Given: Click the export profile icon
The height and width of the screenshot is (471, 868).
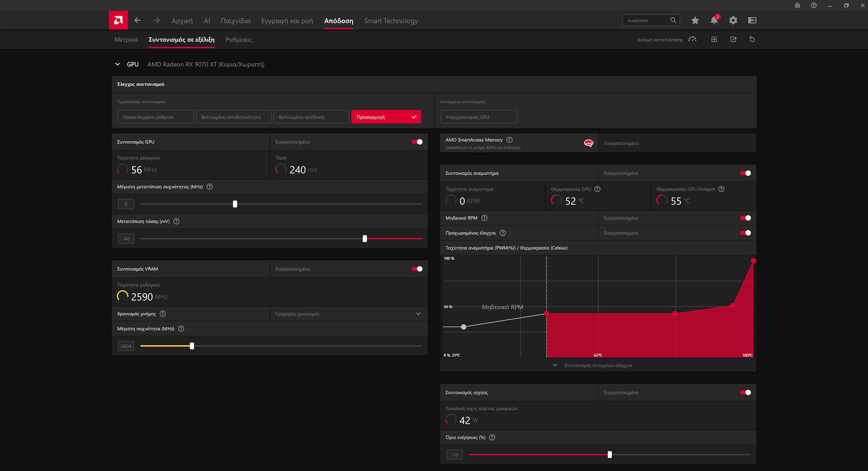Looking at the screenshot, I should click(x=733, y=40).
